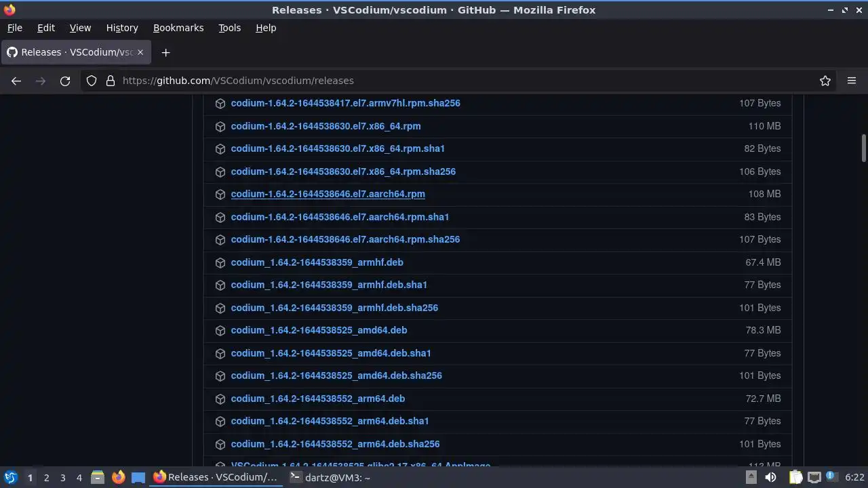Open codium-1.64.2-1644538630.el7.x86_64.rpm.sha256 link
This screenshot has height=488, width=868.
(x=343, y=171)
